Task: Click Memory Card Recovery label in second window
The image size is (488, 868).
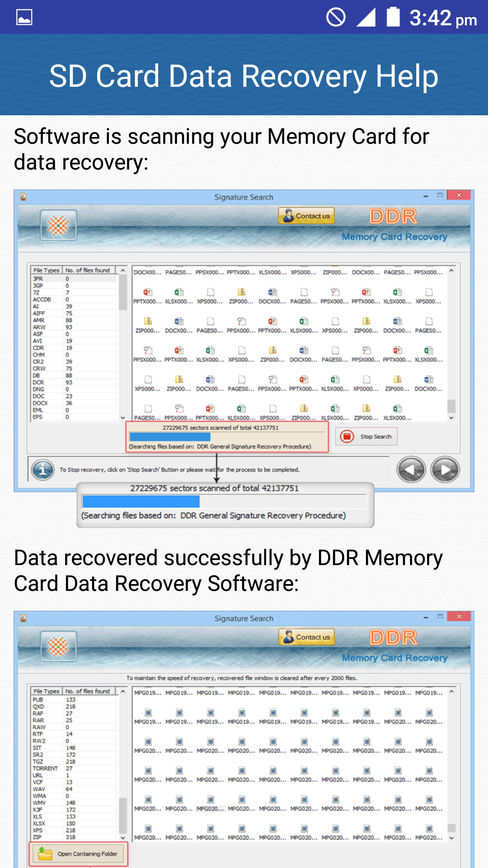Action: coord(394,658)
